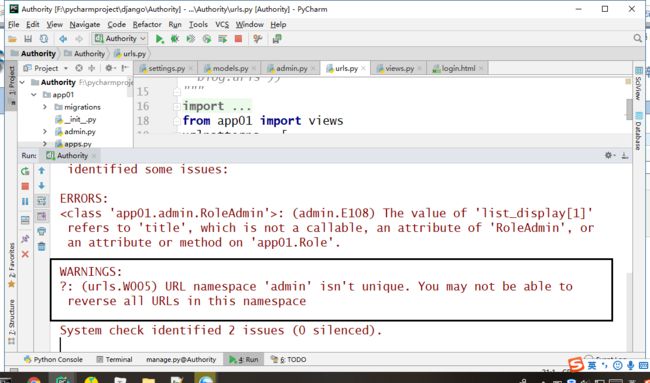
Task: Collapse the Authority root folder
Action: (22, 82)
